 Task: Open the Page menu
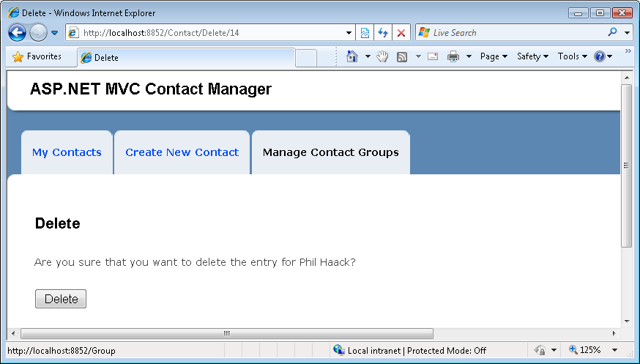494,56
